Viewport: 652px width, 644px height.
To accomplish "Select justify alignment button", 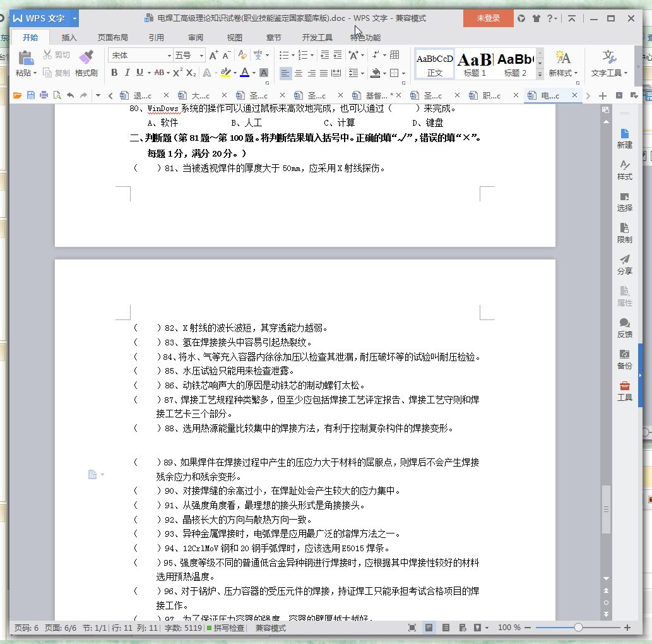I will pyautogui.click(x=324, y=73).
